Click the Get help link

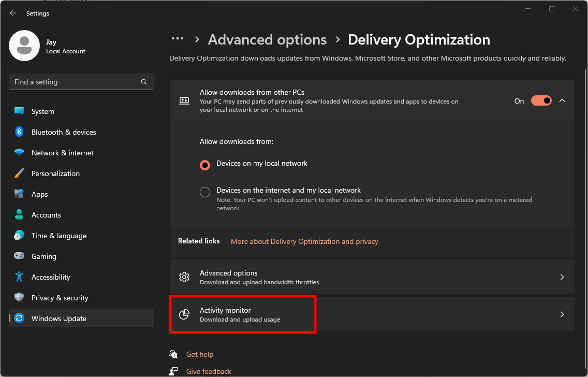click(x=199, y=354)
